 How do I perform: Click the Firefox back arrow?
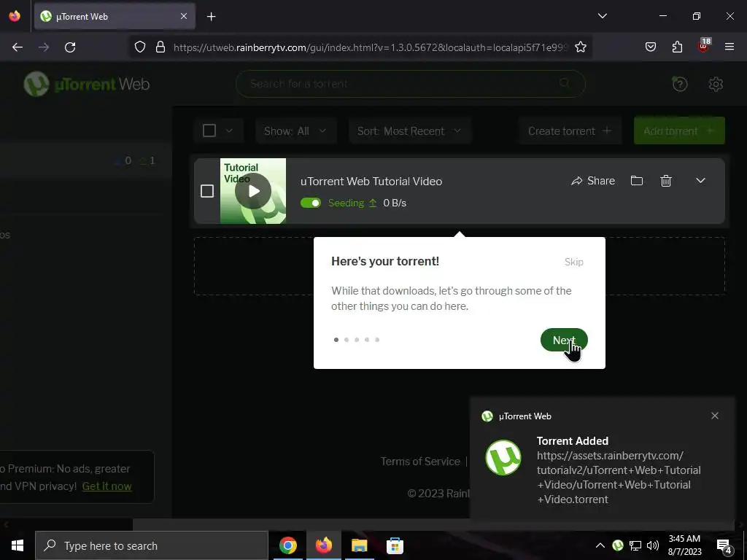(x=18, y=47)
